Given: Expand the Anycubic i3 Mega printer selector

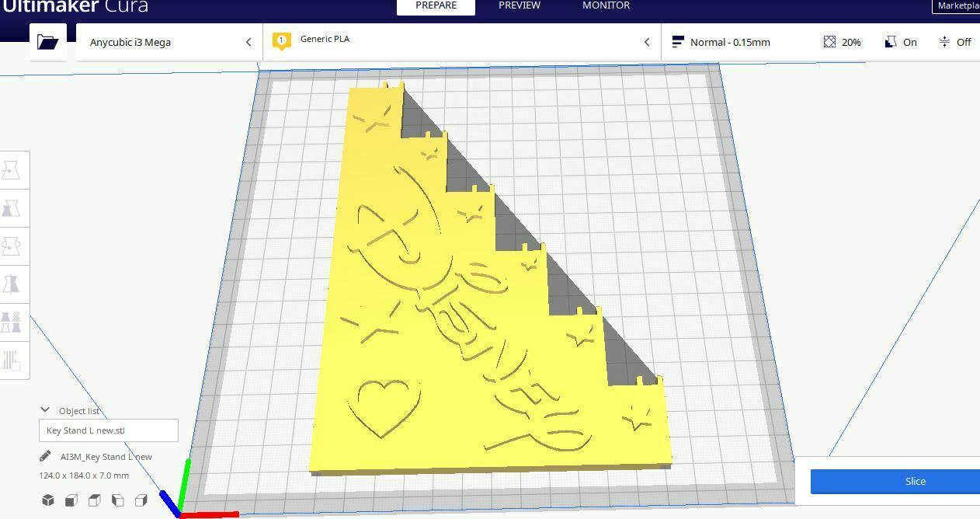Looking at the screenshot, I should [x=169, y=42].
